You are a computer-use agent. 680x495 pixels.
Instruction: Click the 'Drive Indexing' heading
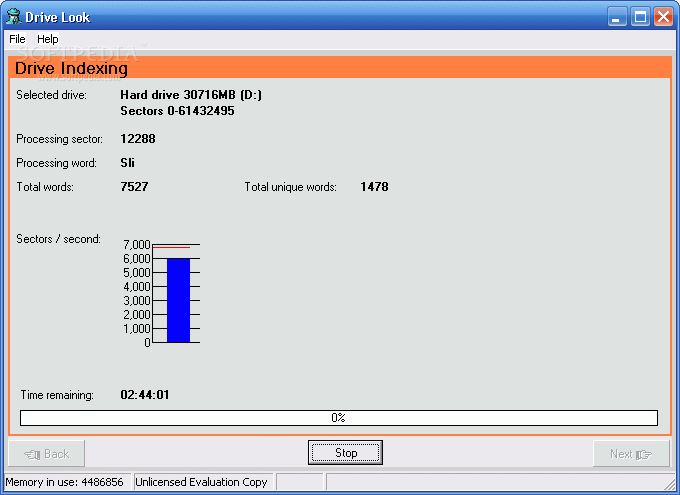point(71,69)
